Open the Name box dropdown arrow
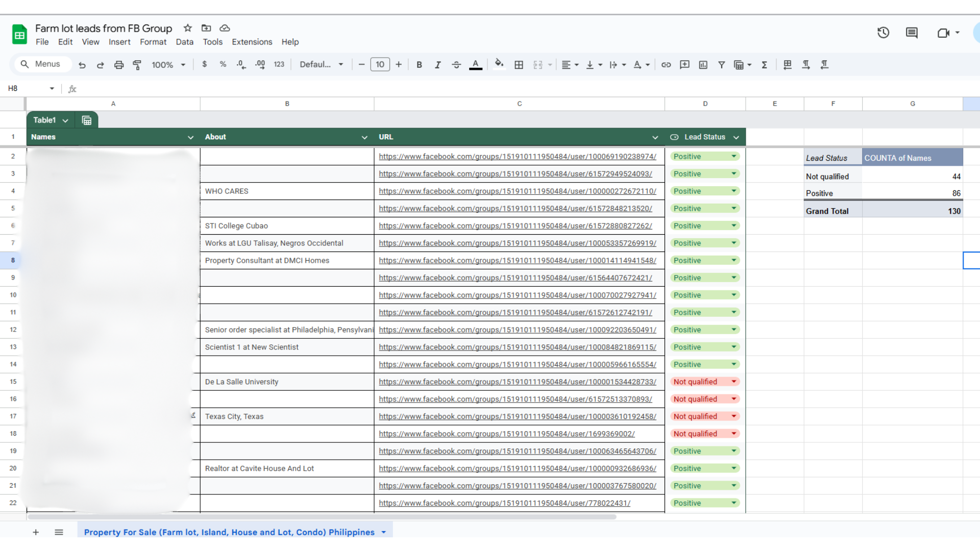The image size is (980, 551). (x=52, y=89)
